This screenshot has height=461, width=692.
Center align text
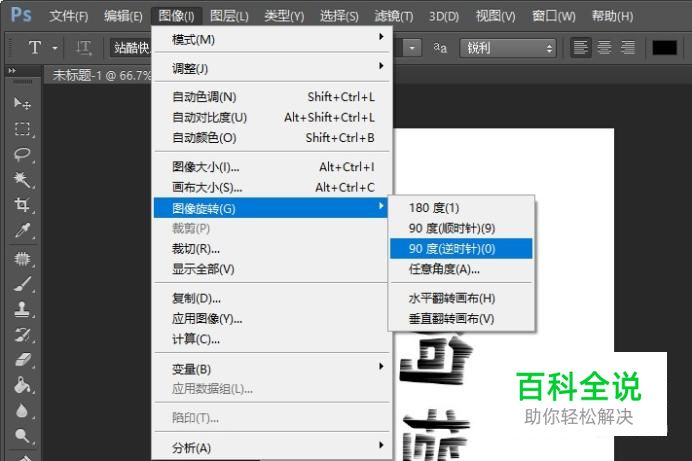tap(604, 47)
